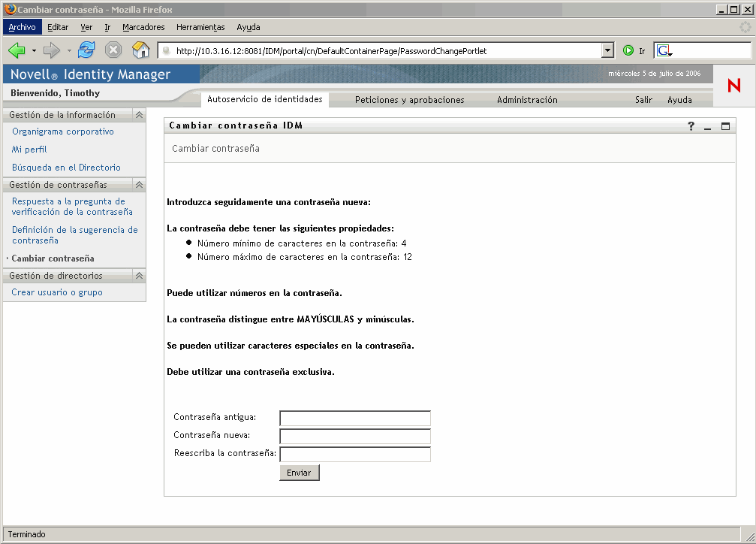
Task: Click the green Back arrow button
Action: point(17,50)
